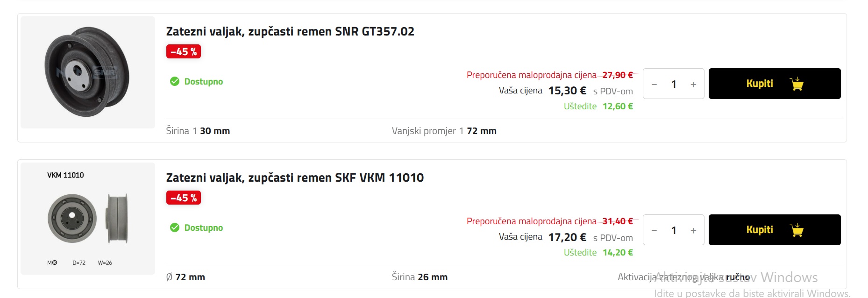The width and height of the screenshot is (868, 298).
Task: Click green availability checkmark for SNR product
Action: click(175, 81)
